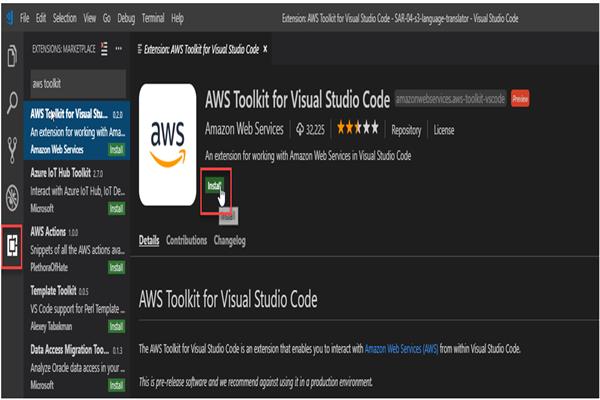This screenshot has height=400, width=600.
Task: Clear extensions search results icon
Action: click(102, 49)
